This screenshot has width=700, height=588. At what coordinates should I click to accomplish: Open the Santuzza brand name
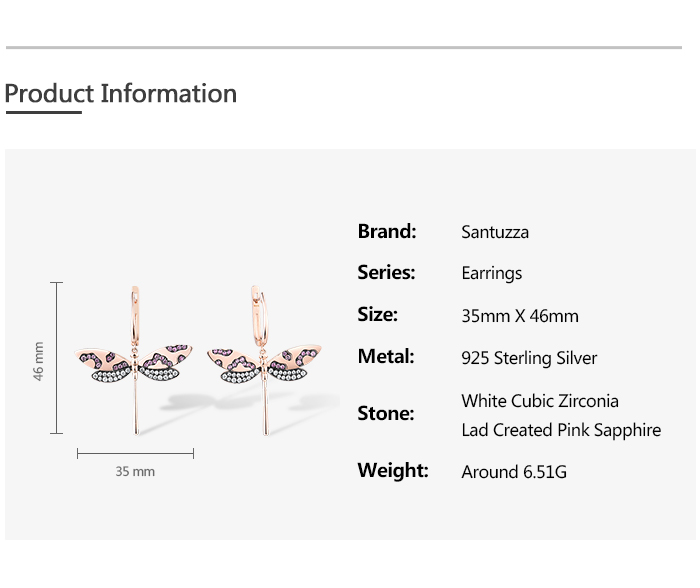click(495, 232)
